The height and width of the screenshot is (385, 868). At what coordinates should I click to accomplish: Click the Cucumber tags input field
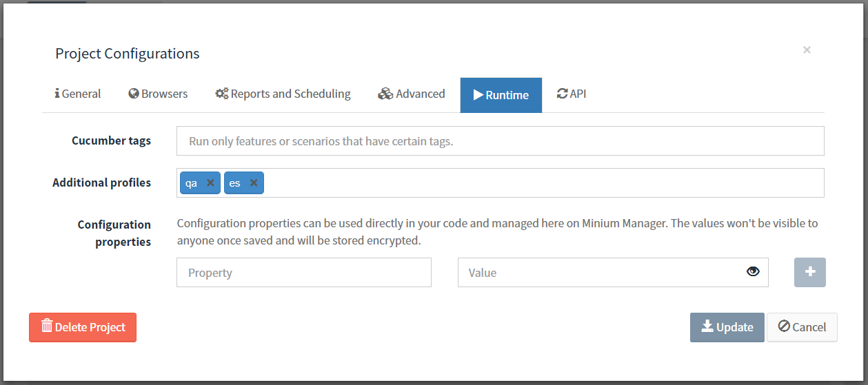click(x=501, y=141)
